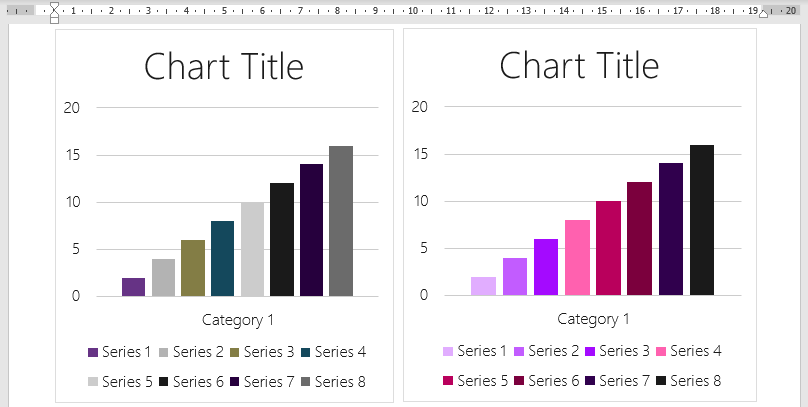Click Series 6 maroon bar in right chart
The height and width of the screenshot is (407, 808).
click(639, 239)
